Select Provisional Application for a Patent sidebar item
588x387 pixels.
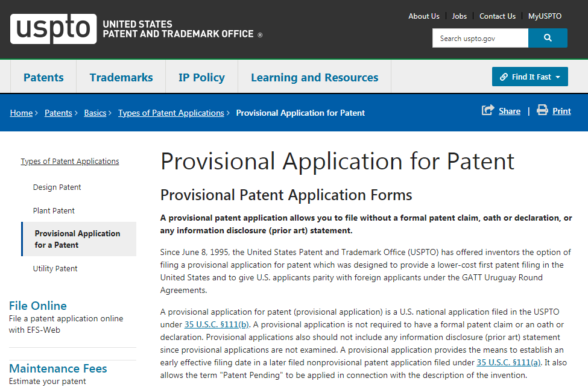[79, 239]
